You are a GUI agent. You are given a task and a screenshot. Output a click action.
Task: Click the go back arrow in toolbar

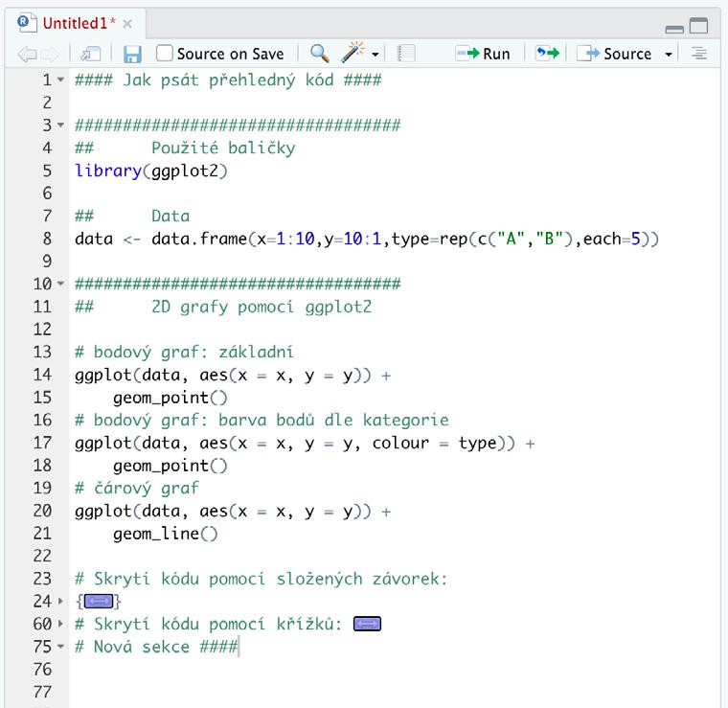tap(27, 55)
